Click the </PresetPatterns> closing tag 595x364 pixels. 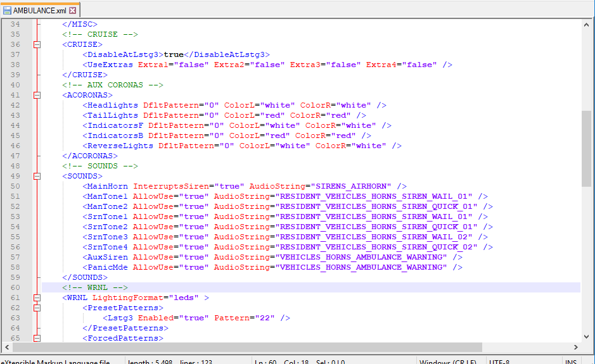(x=125, y=328)
